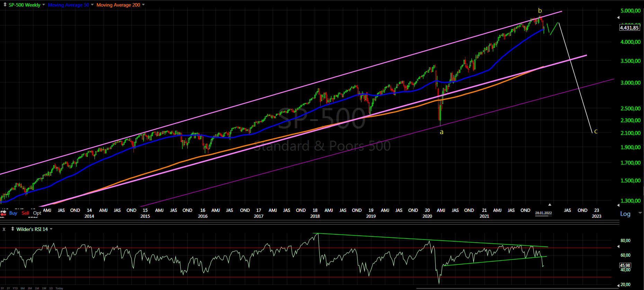Image resolution: width=644 pixels, height=290 pixels.
Task: Click the horizontal scrollbar at the bottom
Action: coord(518,288)
